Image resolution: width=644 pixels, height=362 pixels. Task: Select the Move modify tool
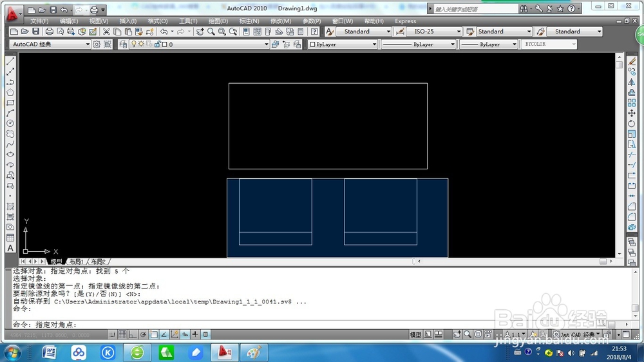tap(632, 113)
